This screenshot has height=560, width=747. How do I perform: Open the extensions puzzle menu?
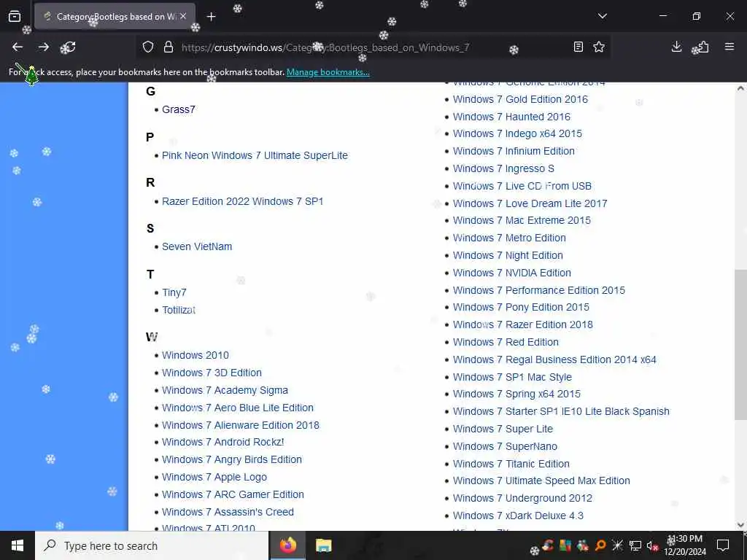[x=703, y=47]
